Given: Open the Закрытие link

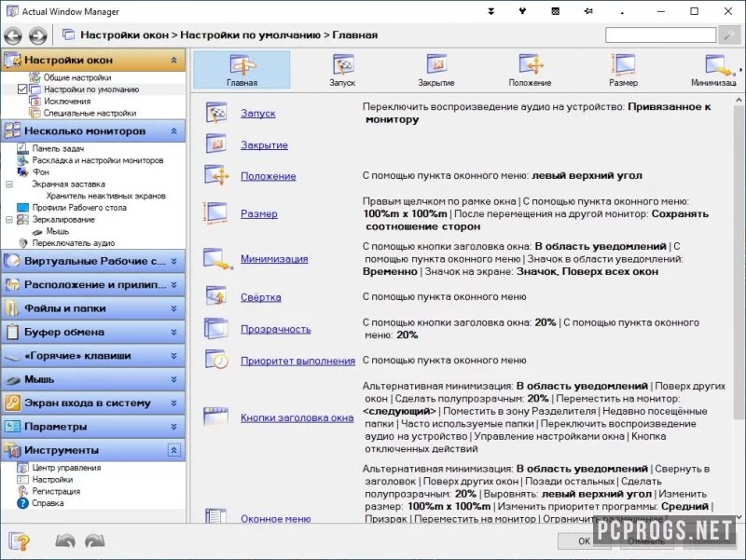Looking at the screenshot, I should 264,145.
